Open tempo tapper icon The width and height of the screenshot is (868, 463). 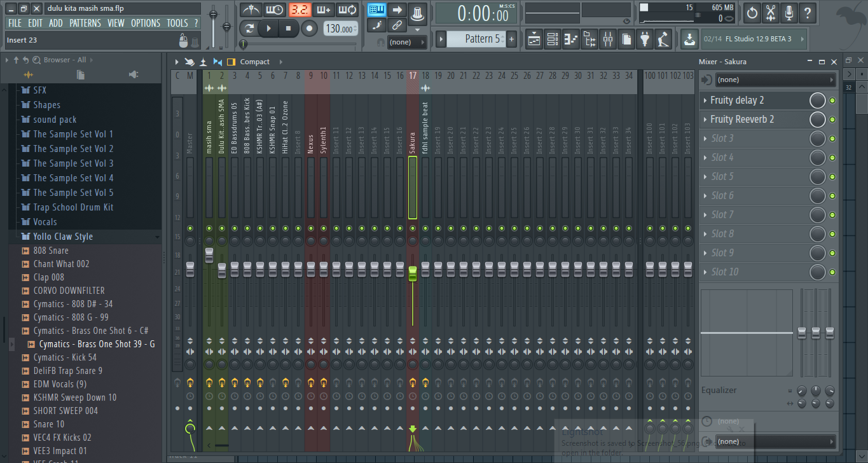664,39
